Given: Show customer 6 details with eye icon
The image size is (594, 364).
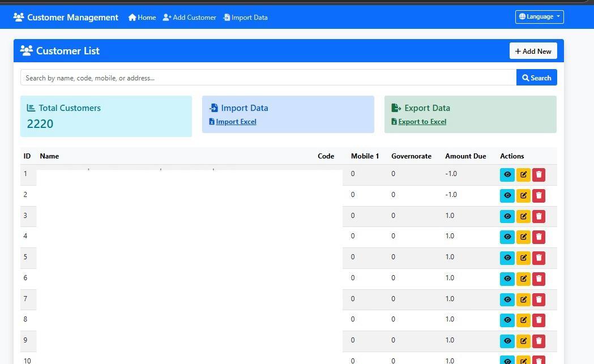Looking at the screenshot, I should pos(507,279).
